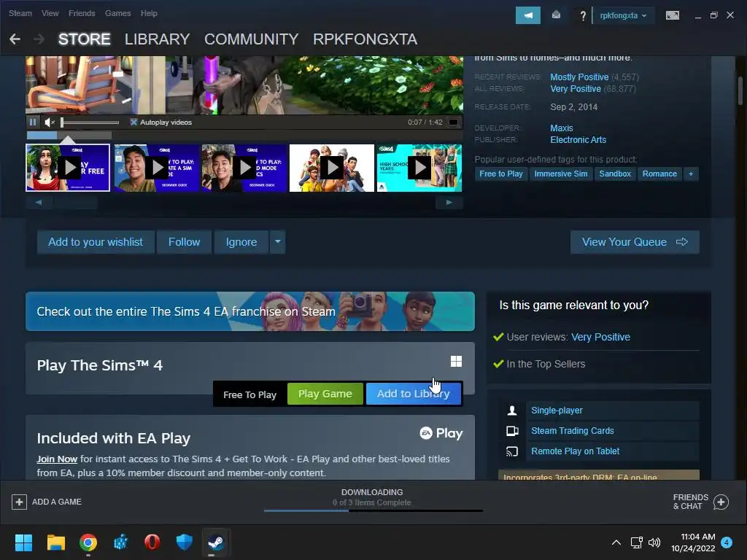Screen dimensions: 747x560
Task: Click the Add a Game plus icon
Action: (x=19, y=502)
